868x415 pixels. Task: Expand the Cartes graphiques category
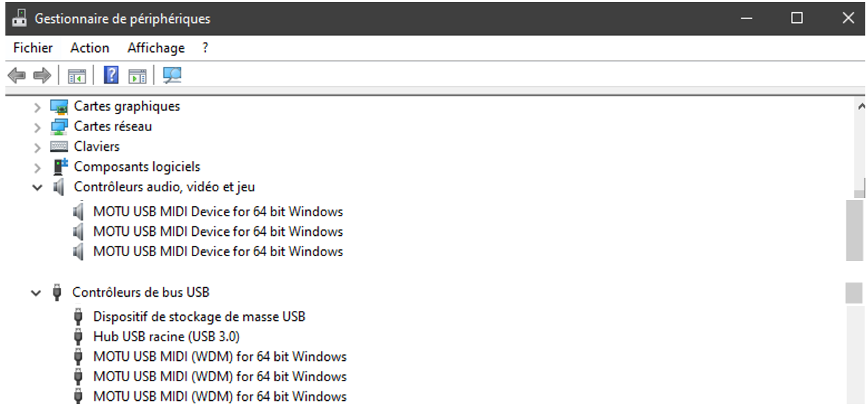pos(37,107)
